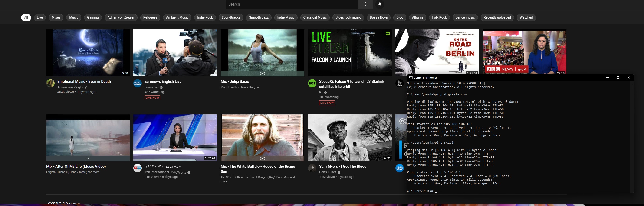Click Adrian von Ziegler channel avatar
The height and width of the screenshot is (206, 644).
point(50,84)
